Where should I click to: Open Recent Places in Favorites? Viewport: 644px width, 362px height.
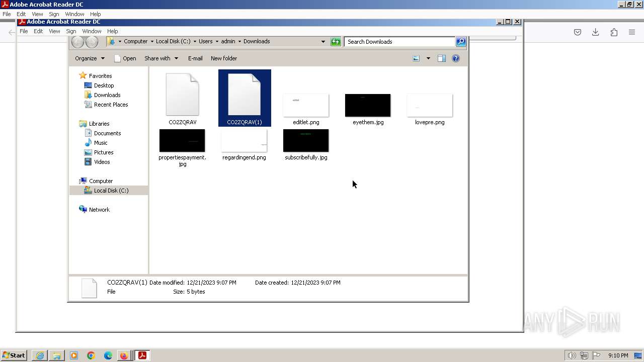pos(111,105)
